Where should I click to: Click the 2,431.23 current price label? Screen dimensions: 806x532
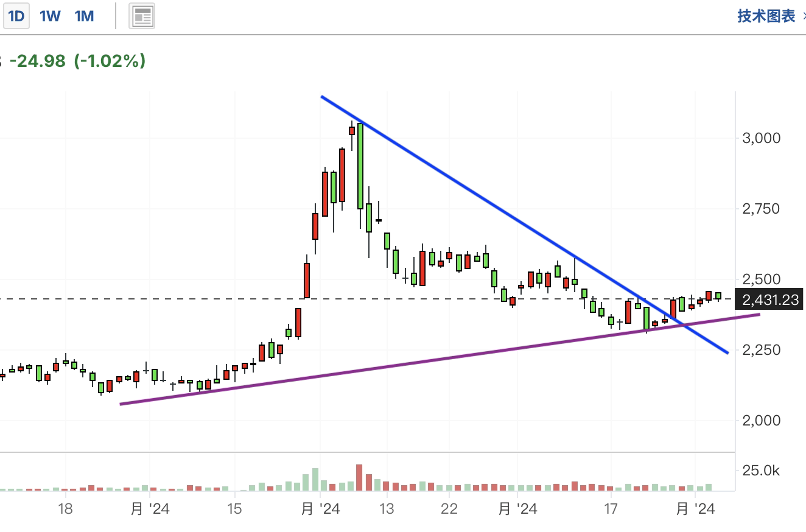pos(770,299)
